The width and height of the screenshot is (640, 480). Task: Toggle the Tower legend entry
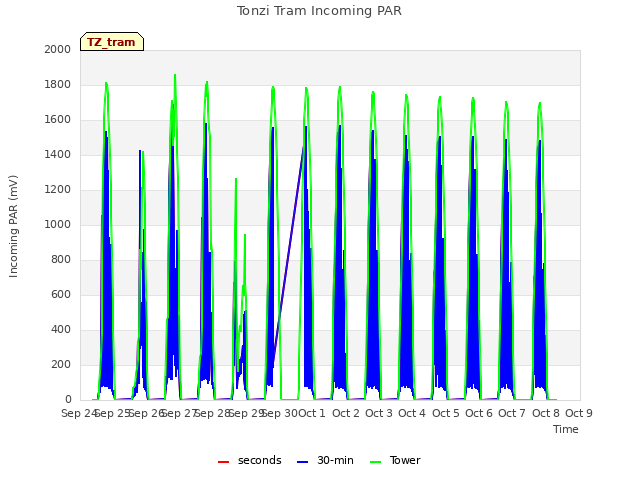point(395,460)
